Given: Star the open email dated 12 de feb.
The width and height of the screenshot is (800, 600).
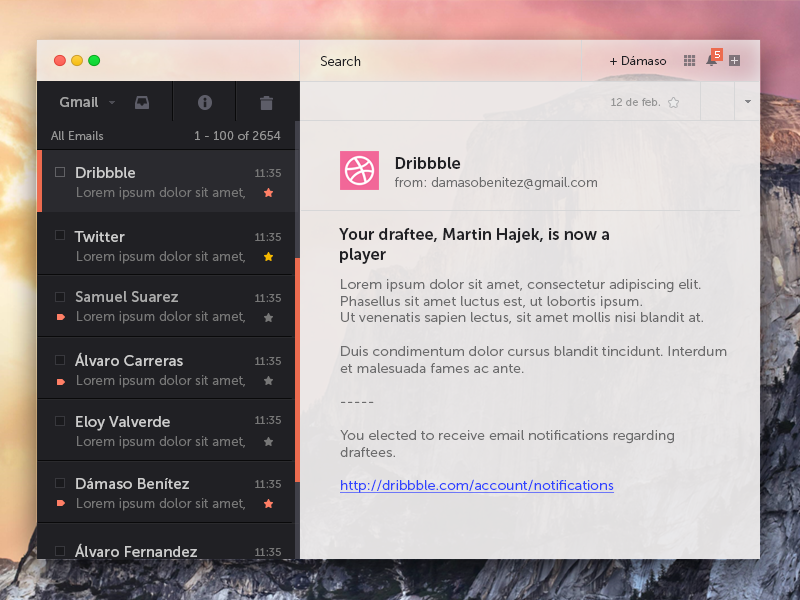Looking at the screenshot, I should (673, 103).
